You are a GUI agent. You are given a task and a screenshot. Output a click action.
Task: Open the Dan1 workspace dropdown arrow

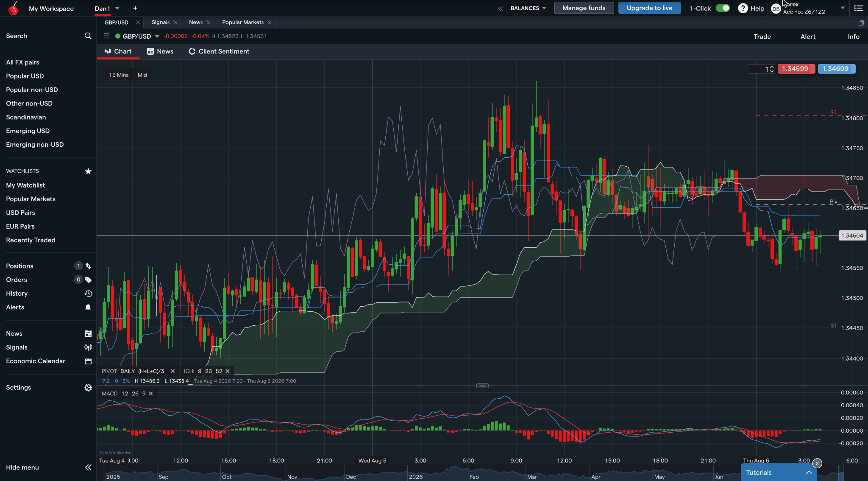point(117,8)
